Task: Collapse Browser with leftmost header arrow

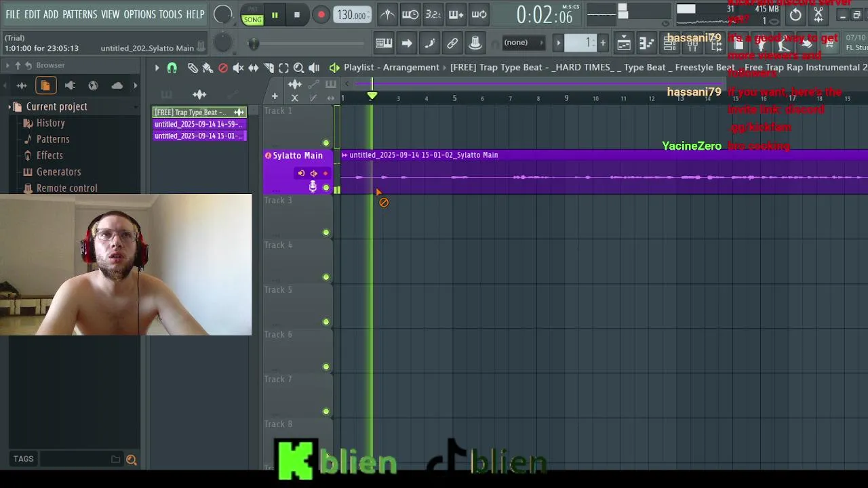Action: click(x=7, y=65)
